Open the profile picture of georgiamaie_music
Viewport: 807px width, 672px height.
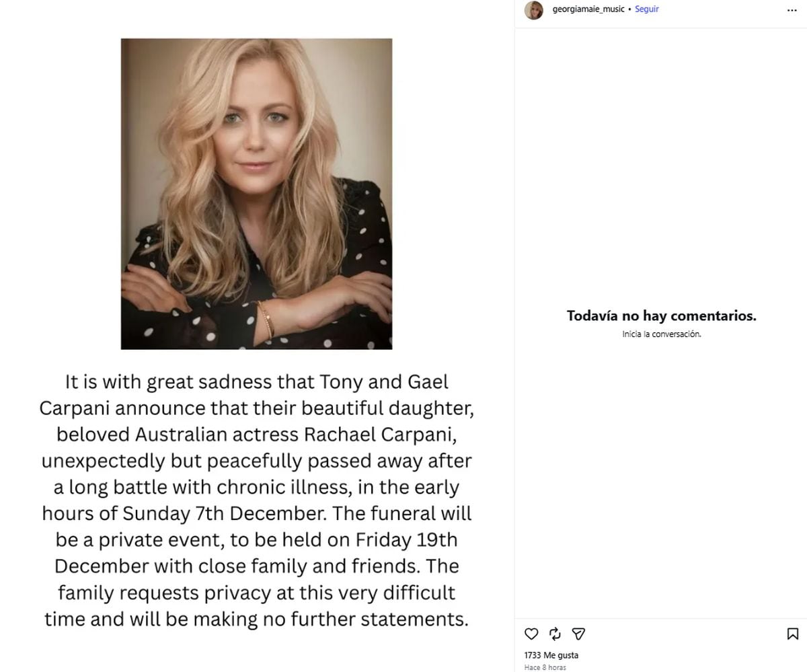[533, 10]
